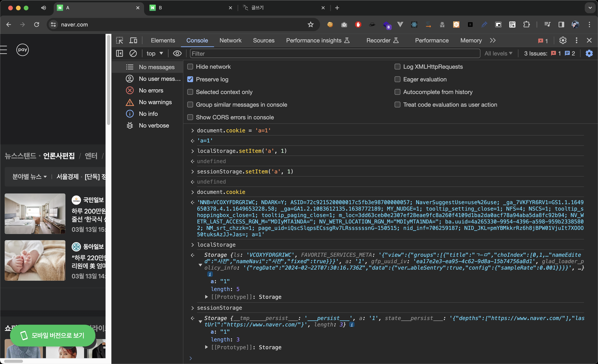The width and height of the screenshot is (598, 364).
Task: Expand sessionStorage [[Prototype]]: Storage entry
Action: [x=206, y=347]
